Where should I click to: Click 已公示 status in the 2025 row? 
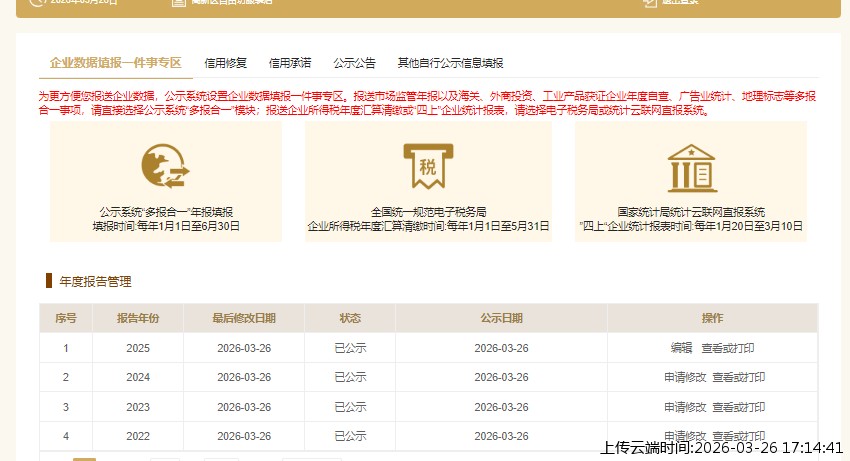click(350, 348)
